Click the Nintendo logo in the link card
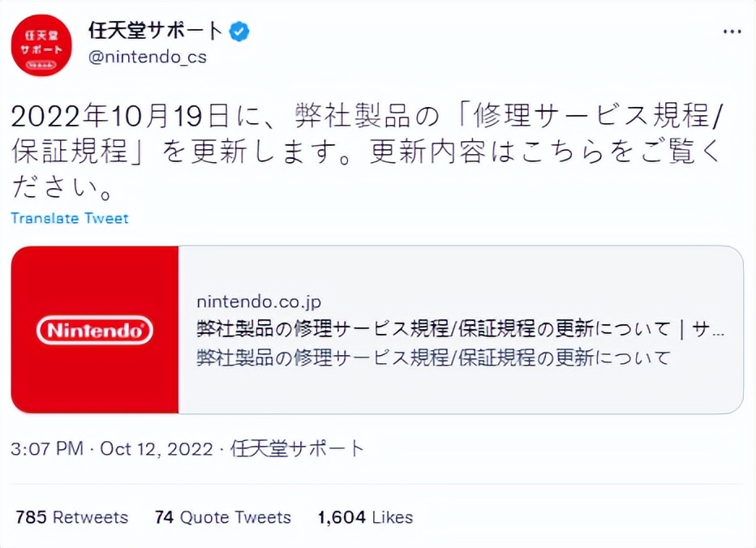Viewport: 756px width, 548px height. coord(93,329)
